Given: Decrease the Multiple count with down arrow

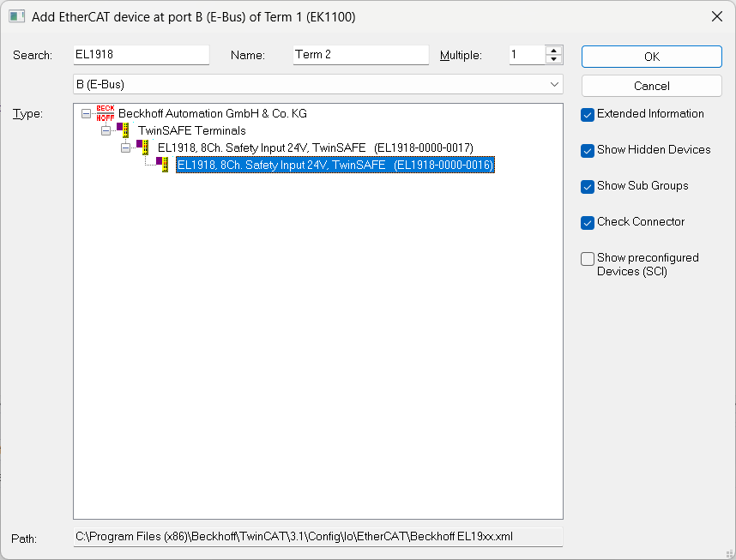Looking at the screenshot, I should point(554,59).
